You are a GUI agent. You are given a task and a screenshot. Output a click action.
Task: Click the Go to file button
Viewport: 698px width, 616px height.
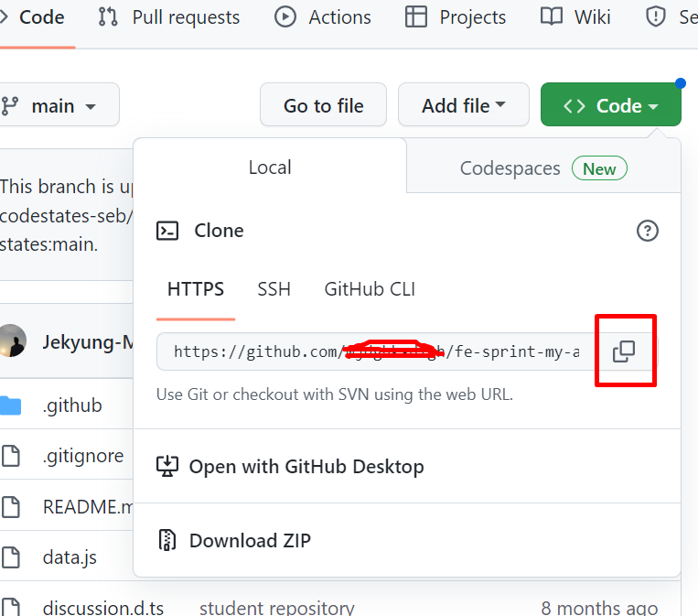323,104
